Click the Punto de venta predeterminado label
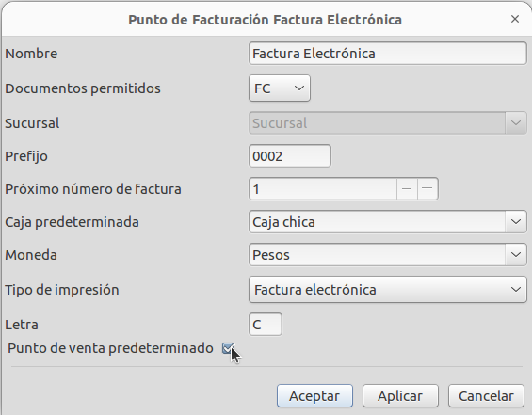This screenshot has width=532, height=415. (x=110, y=348)
